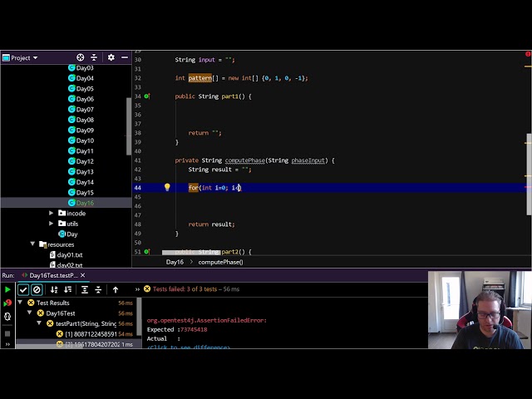Collapse the testPart1 node
Screen dimensions: 532x399
point(39,323)
